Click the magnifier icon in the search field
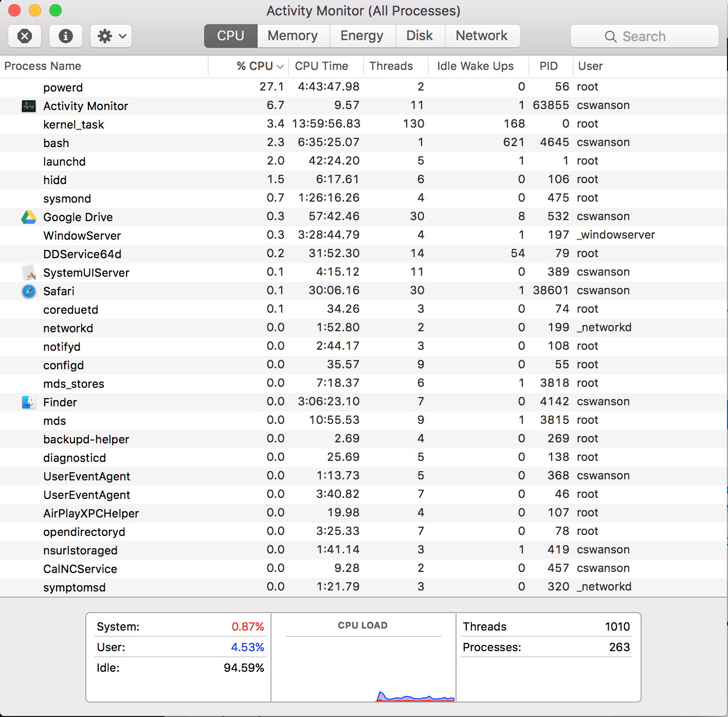 611,37
